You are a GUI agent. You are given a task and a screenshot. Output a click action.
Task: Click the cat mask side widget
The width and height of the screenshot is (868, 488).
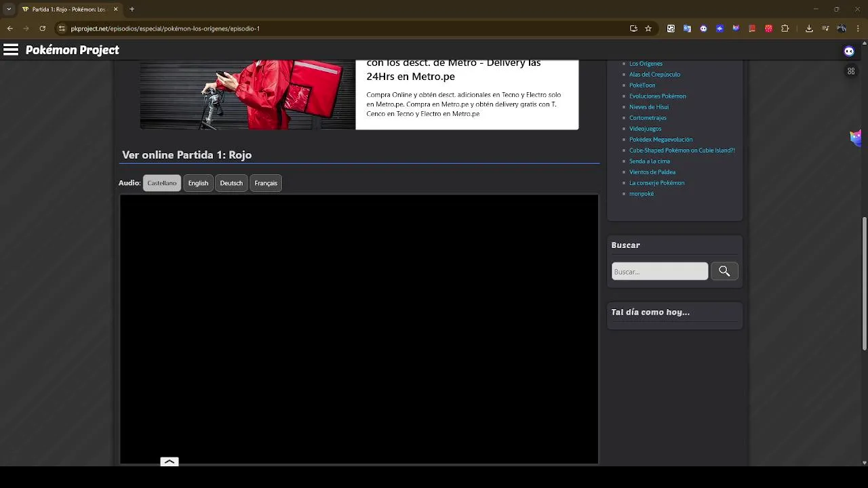pyautogui.click(x=856, y=138)
